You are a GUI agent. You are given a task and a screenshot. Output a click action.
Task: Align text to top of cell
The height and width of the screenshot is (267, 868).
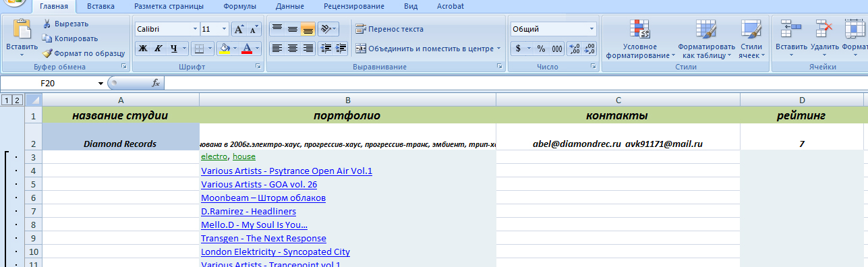tap(277, 29)
